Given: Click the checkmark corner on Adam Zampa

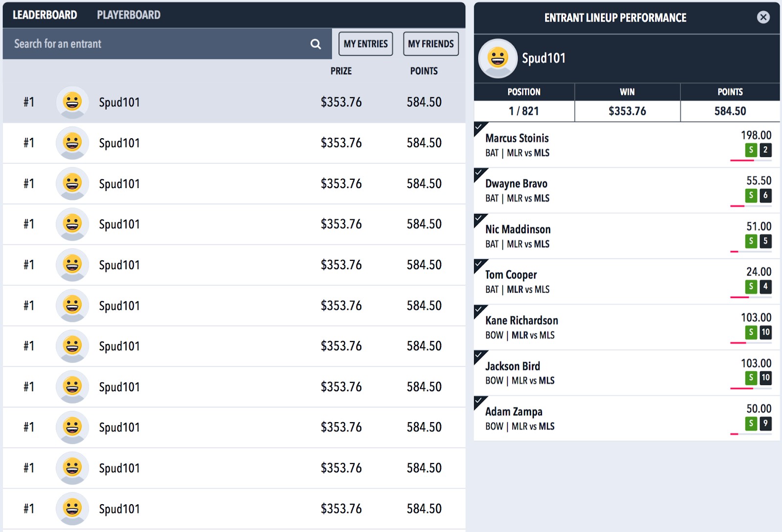Looking at the screenshot, I should (479, 401).
